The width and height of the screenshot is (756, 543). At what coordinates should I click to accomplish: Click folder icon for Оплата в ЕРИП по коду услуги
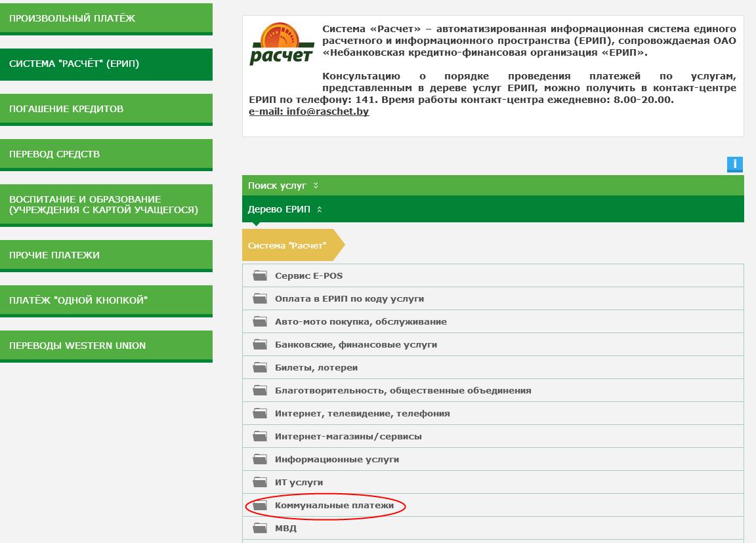click(260, 299)
